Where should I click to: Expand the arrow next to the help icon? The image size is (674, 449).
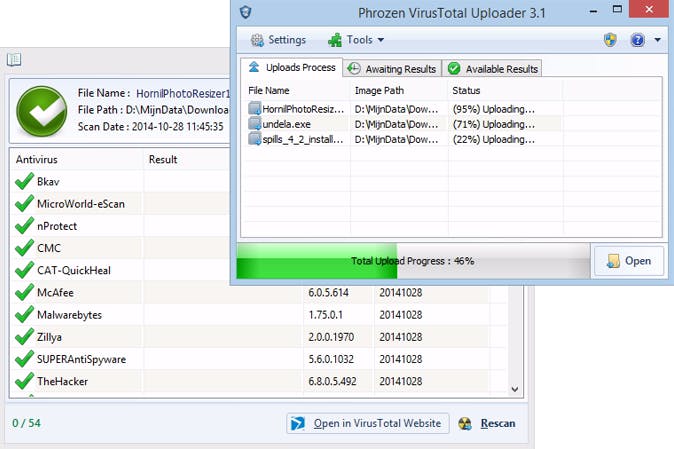[x=657, y=40]
